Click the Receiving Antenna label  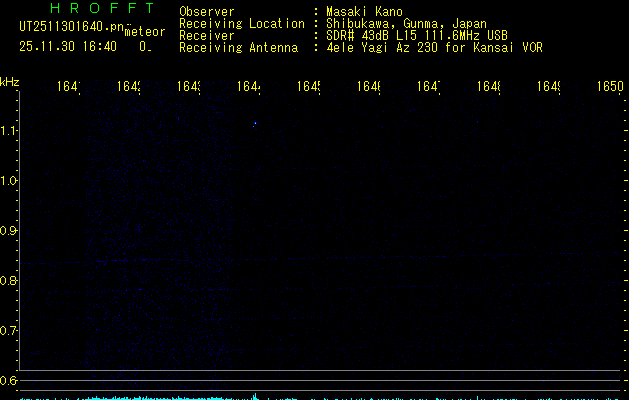pyautogui.click(x=239, y=48)
